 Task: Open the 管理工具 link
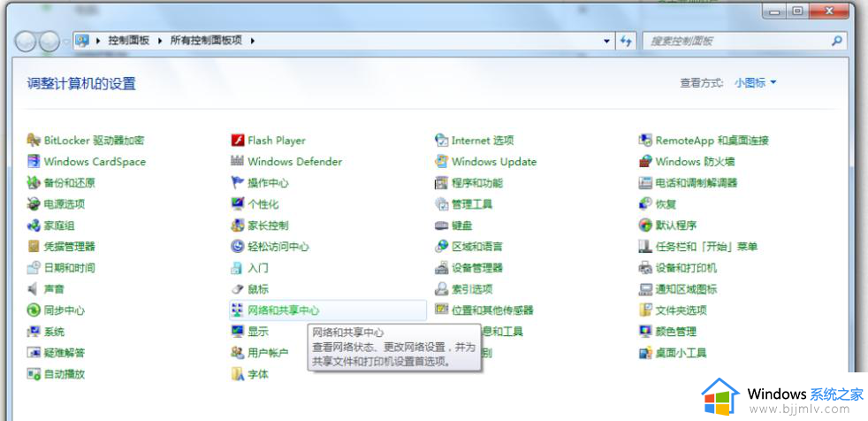click(472, 203)
